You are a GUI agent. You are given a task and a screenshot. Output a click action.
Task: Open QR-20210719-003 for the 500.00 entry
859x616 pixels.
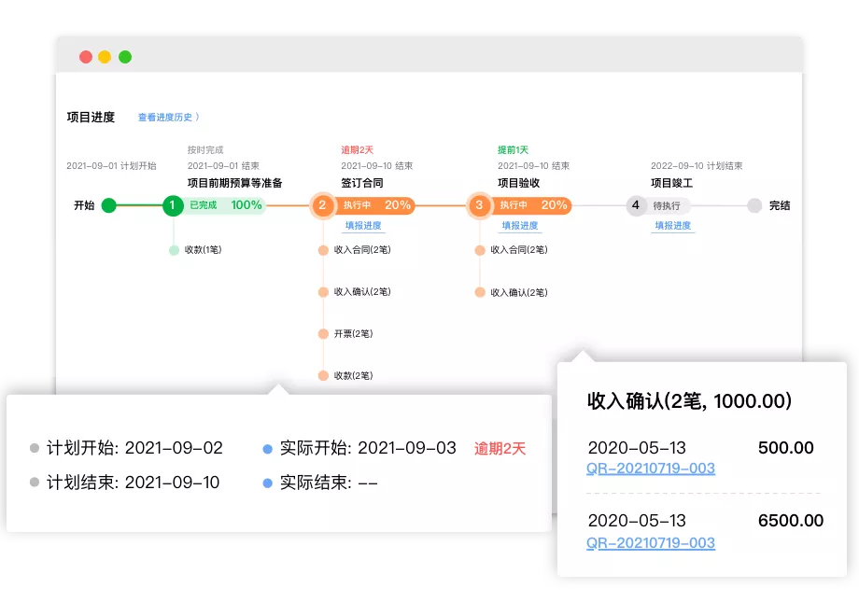click(651, 469)
